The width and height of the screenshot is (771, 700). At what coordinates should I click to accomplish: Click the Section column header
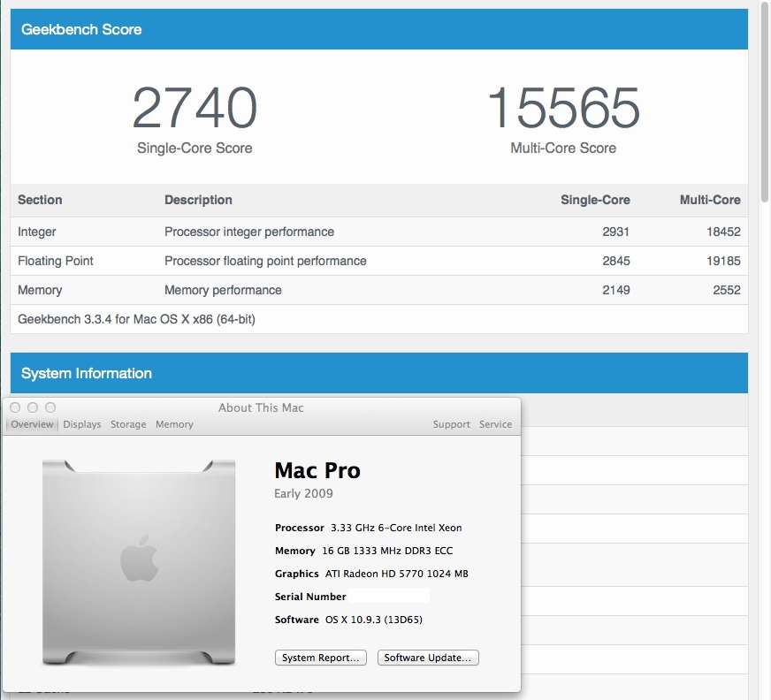coord(40,200)
